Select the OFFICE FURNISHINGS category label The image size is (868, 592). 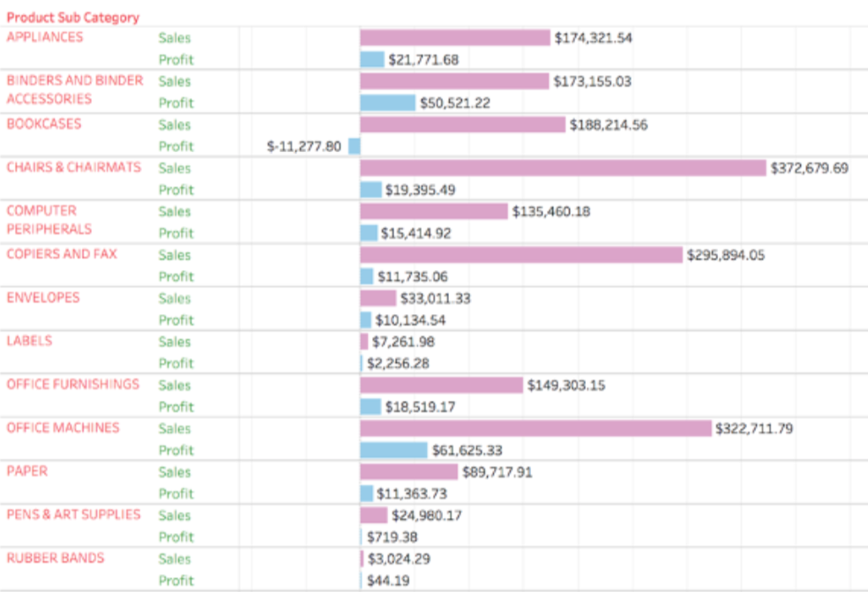73,385
